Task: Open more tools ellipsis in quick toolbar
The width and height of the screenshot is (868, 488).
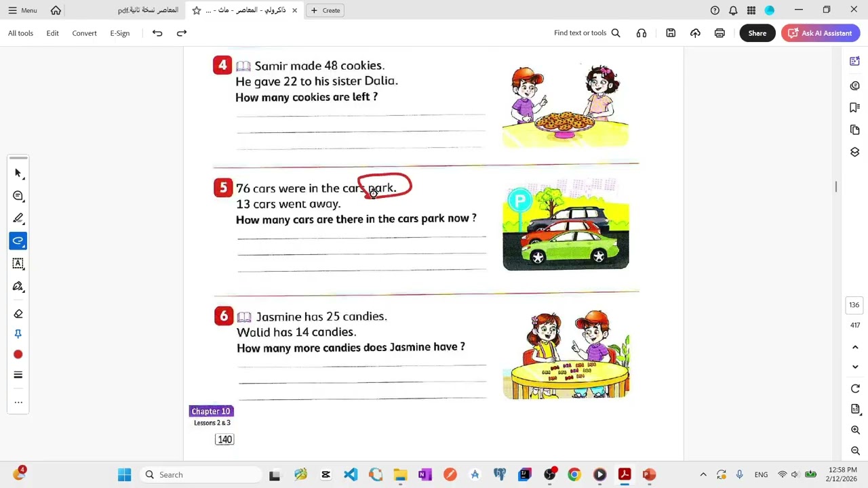Action: point(18,402)
